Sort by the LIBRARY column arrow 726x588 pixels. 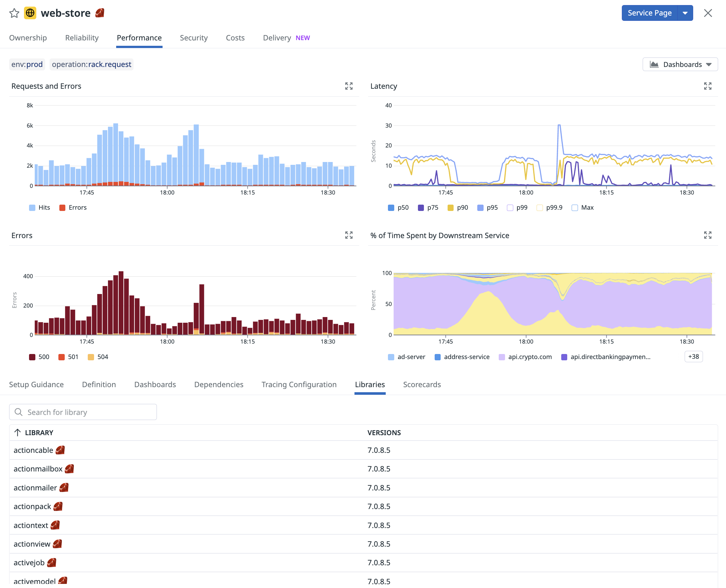pyautogui.click(x=18, y=433)
